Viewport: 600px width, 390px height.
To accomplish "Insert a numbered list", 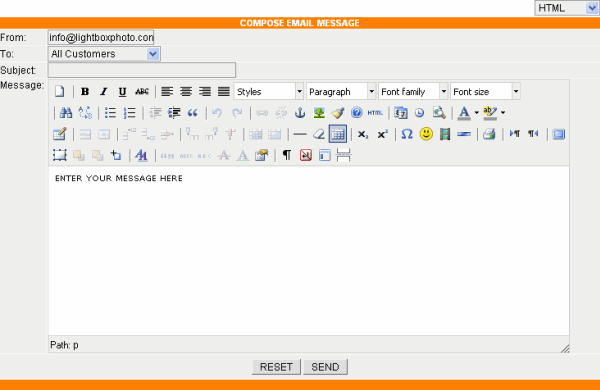I will tap(129, 113).
